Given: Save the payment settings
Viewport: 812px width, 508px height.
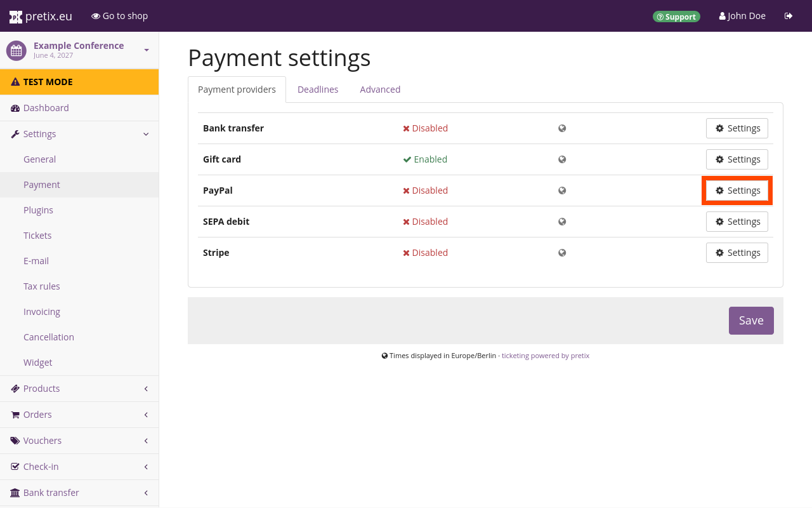Looking at the screenshot, I should pyautogui.click(x=751, y=321).
